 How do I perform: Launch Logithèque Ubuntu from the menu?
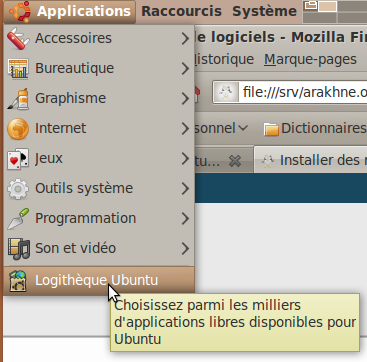(x=99, y=281)
